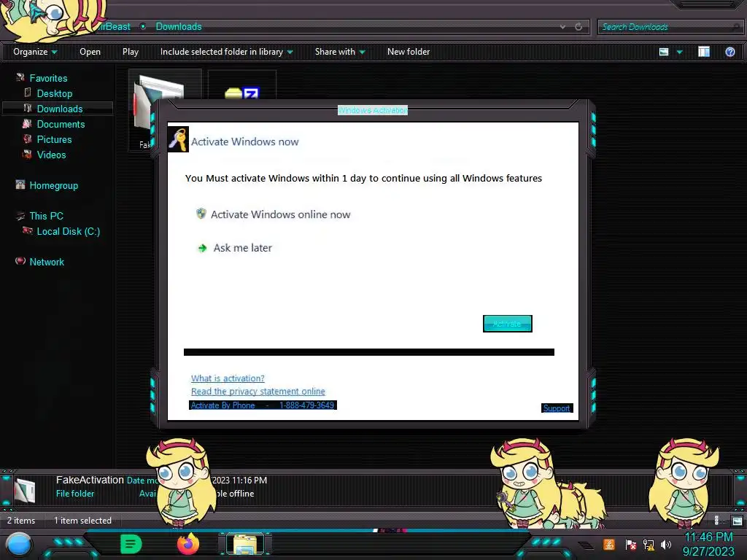Viewport: 747px width, 560px height.
Task: Click Downloads in the address breadcrumb
Action: 179,27
